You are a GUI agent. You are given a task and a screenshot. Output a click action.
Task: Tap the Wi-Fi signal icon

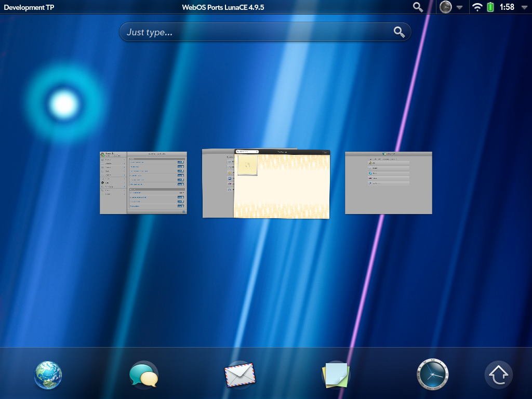[477, 7]
